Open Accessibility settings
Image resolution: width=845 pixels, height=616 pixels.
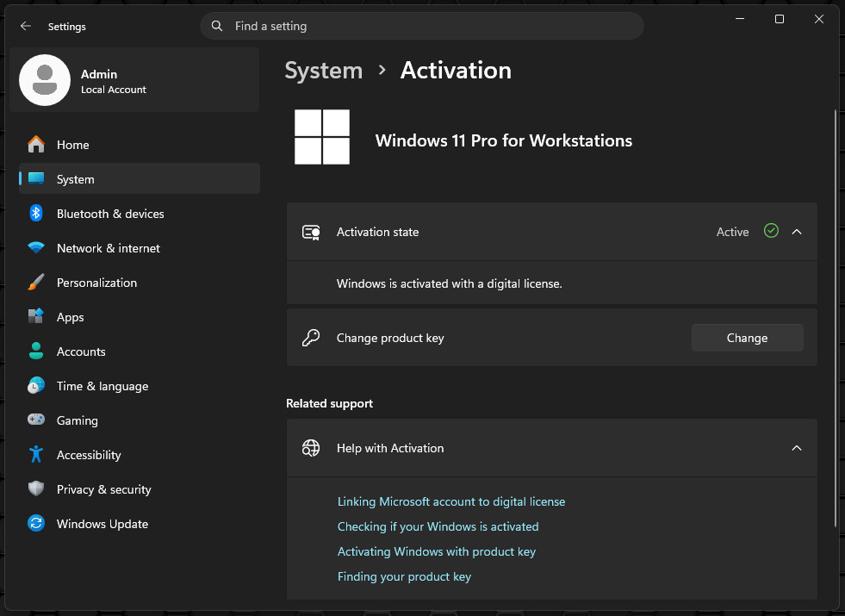click(139, 455)
